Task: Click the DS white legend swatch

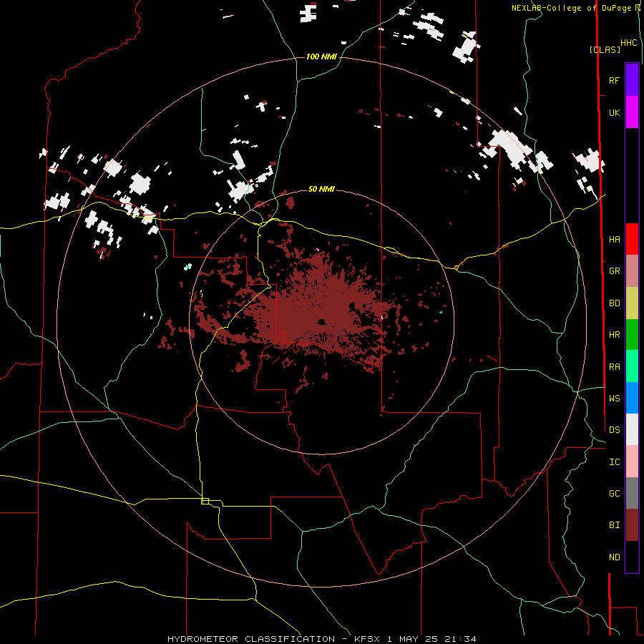Action: pos(632,429)
